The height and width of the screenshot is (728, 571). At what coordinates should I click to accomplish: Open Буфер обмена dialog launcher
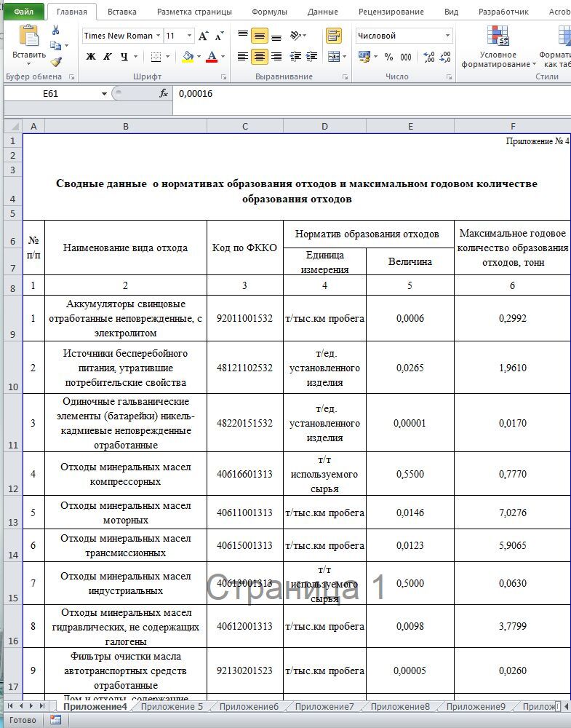[x=71, y=77]
